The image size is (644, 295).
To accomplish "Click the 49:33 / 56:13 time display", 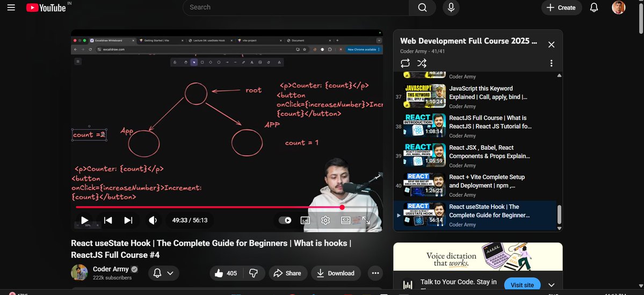I will tap(190, 220).
